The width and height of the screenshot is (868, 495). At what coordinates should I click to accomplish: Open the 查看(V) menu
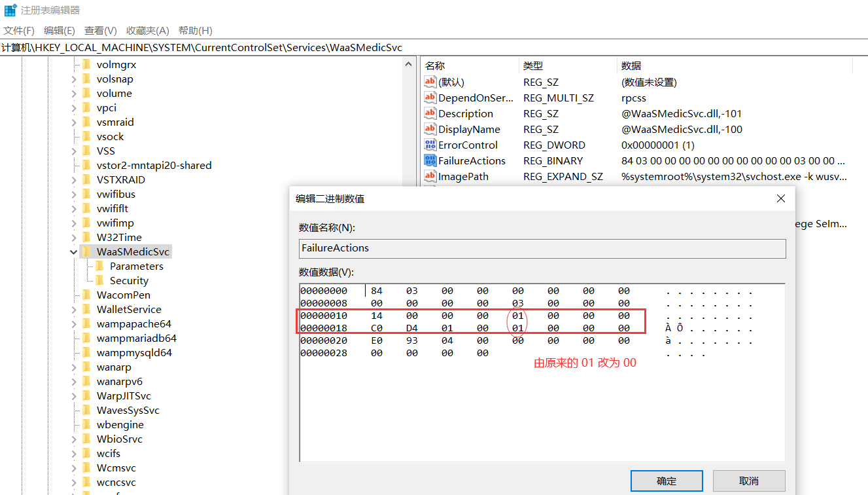(101, 31)
